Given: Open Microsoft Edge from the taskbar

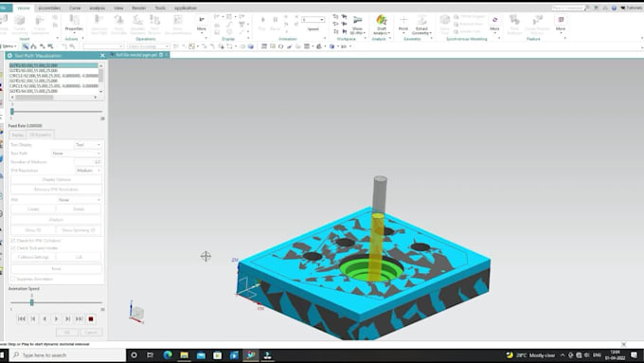Looking at the screenshot, I should pos(168,354).
